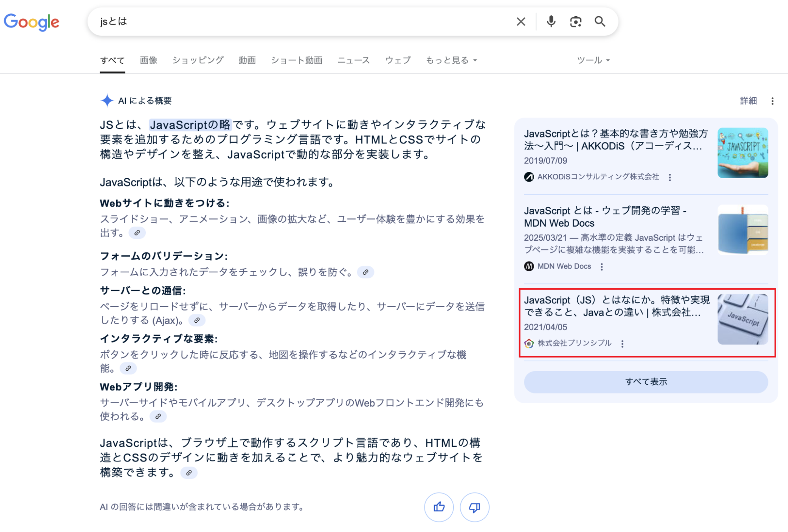Click the すべて表示 button
This screenshot has height=532, width=788.
[x=646, y=381]
